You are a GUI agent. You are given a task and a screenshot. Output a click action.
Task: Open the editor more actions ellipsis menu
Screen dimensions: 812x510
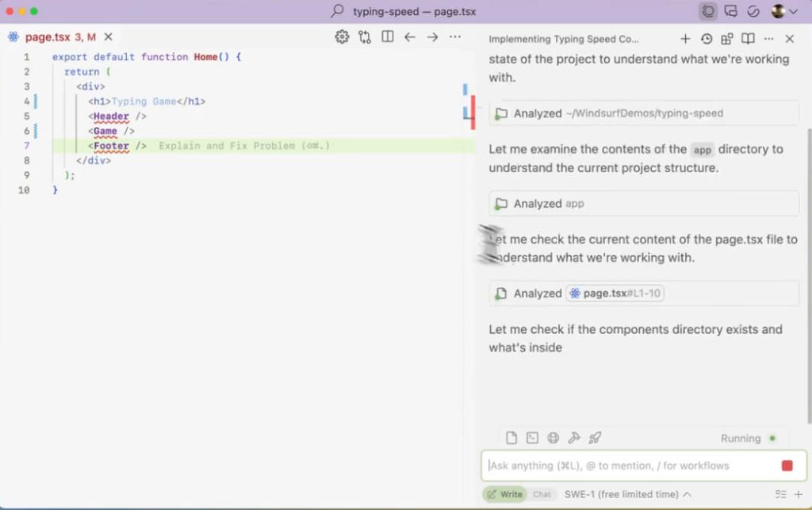(455, 36)
